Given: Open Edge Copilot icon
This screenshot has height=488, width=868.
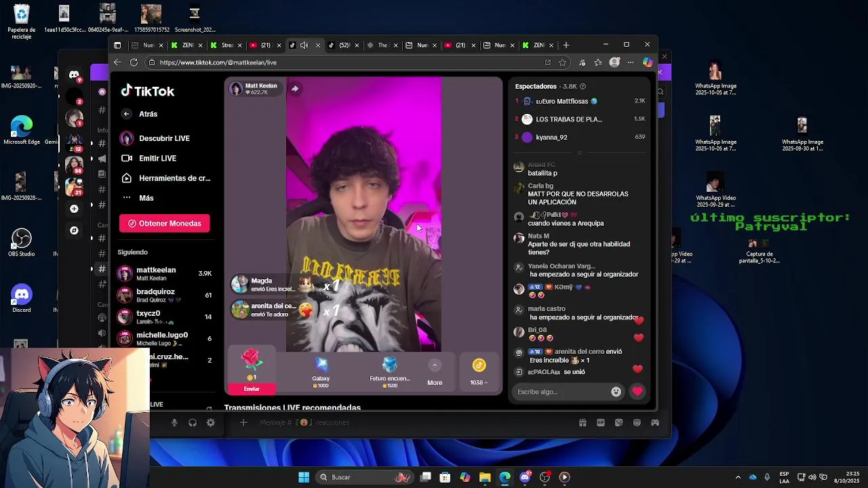Looking at the screenshot, I should (x=648, y=62).
